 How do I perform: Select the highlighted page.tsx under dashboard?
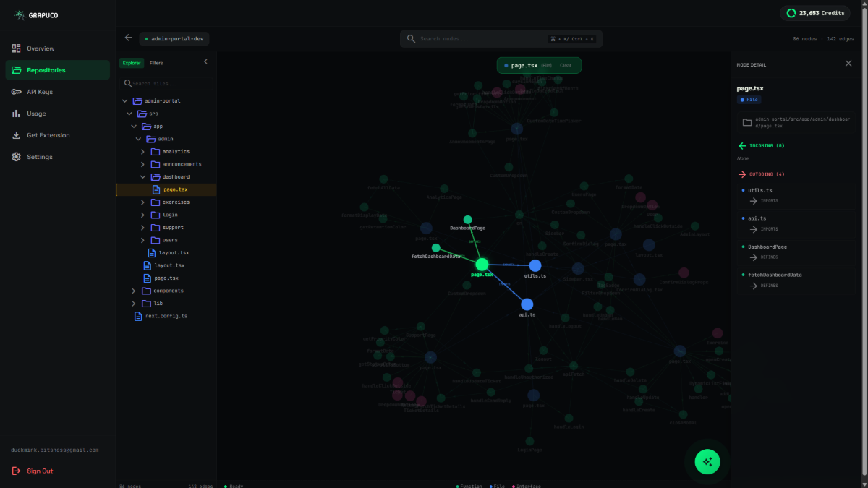coord(166,189)
